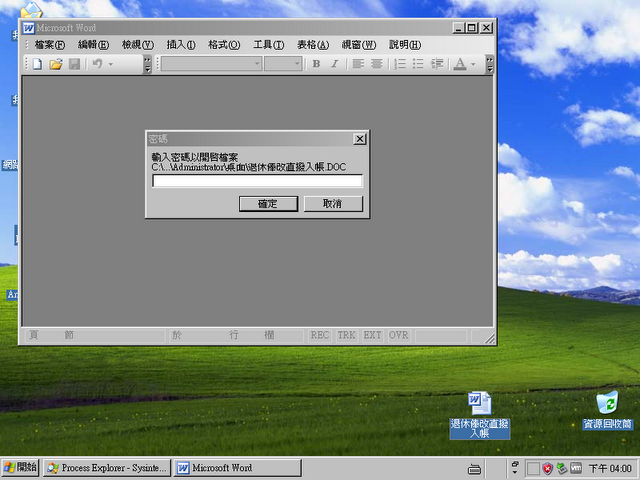The height and width of the screenshot is (480, 640).
Task: Open the 格式(O) menu
Action: pyautogui.click(x=224, y=44)
